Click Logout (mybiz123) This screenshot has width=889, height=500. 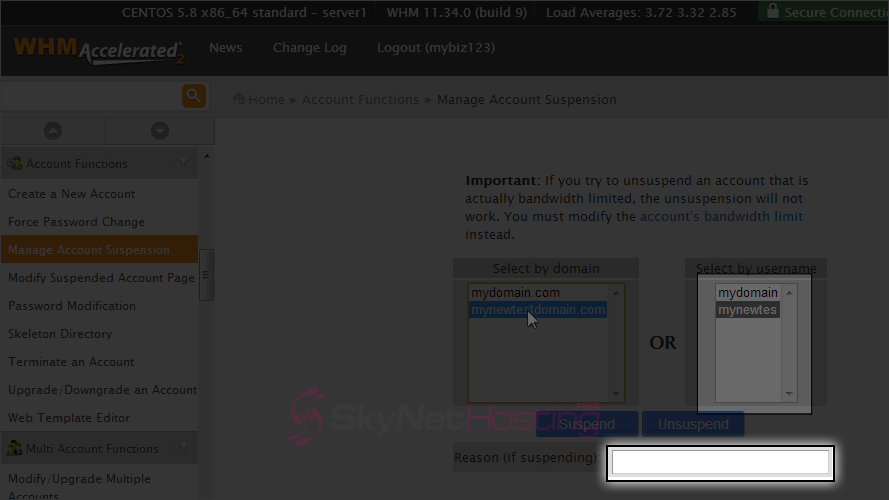(x=436, y=48)
